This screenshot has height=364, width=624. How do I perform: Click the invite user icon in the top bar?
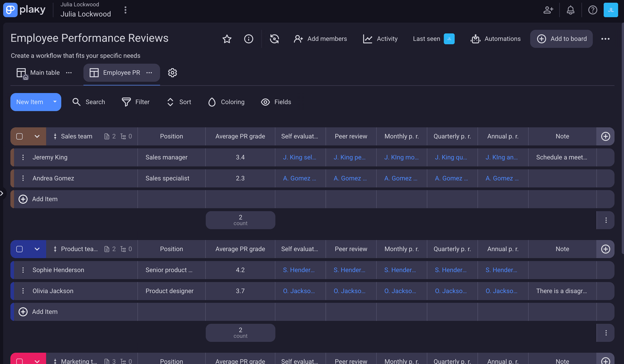(x=548, y=10)
